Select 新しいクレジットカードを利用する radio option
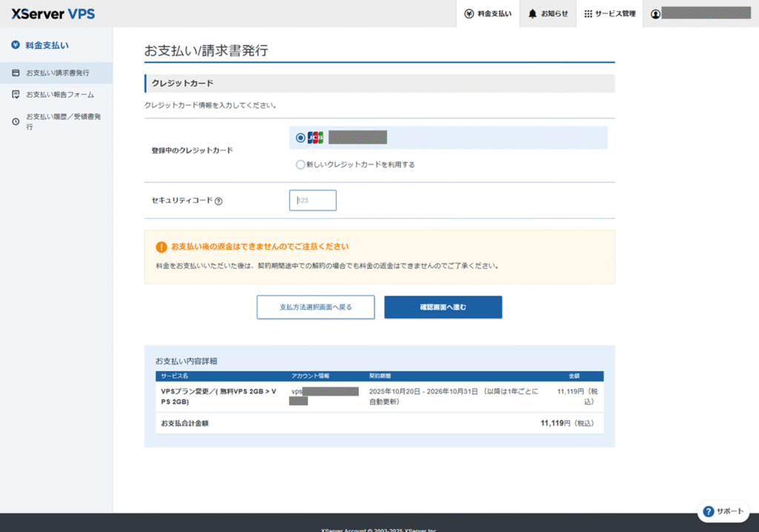This screenshot has width=759, height=532. (300, 164)
